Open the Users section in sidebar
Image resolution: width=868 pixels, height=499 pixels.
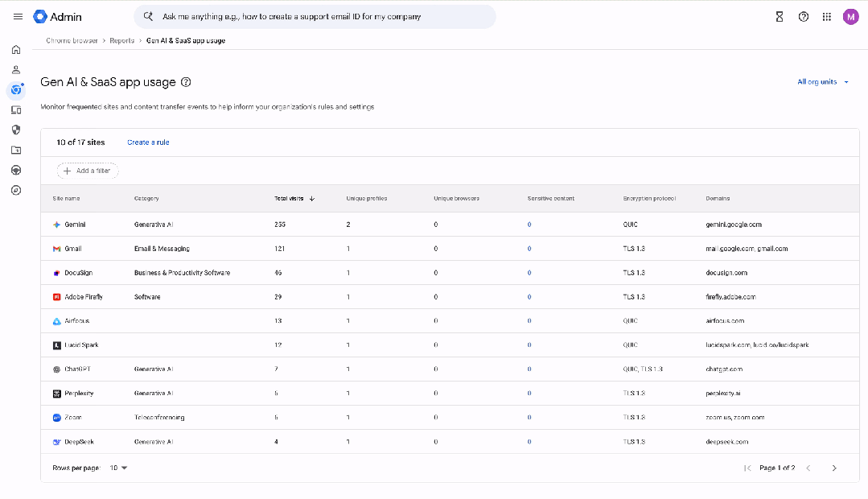coord(16,69)
